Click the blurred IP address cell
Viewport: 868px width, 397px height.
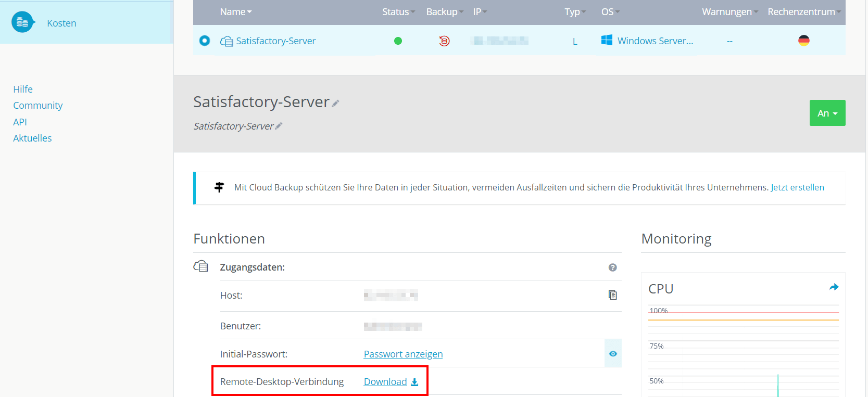[x=500, y=41]
